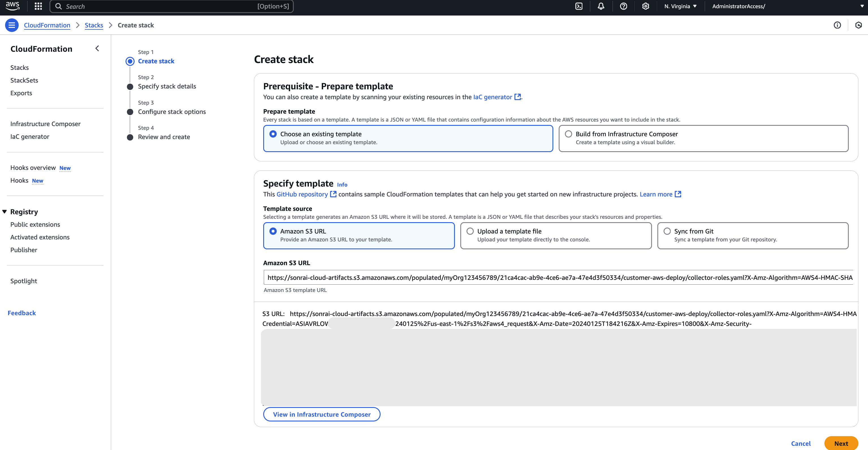Select Build from Infrastructure Composer option
This screenshot has width=868, height=450.
(x=703, y=139)
